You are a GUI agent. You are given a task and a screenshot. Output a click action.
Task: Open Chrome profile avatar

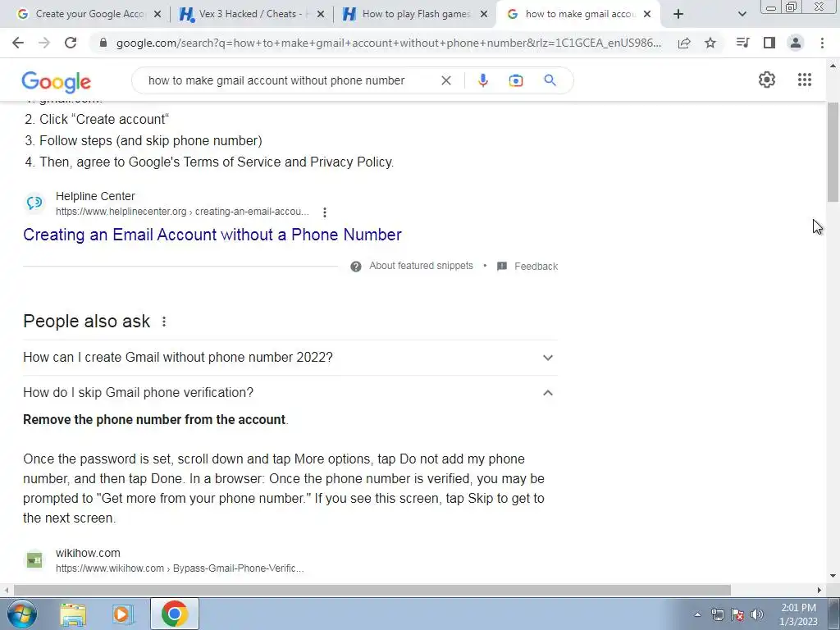796,43
